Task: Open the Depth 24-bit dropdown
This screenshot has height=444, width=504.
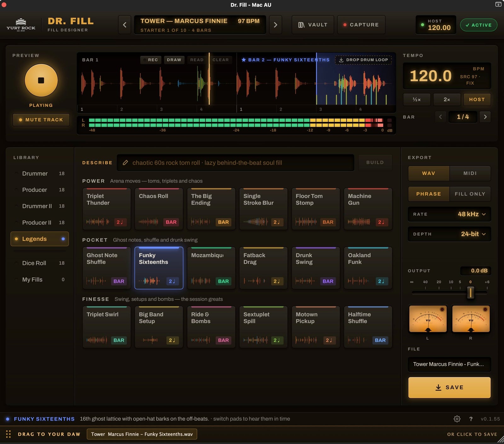Action: click(x=450, y=234)
